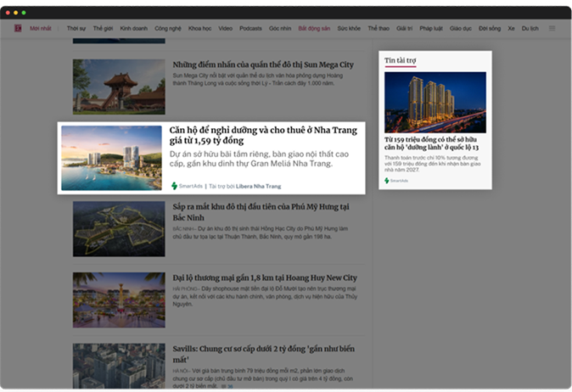Open the sponsored quốc lộ 13 apartment headline
The height and width of the screenshot is (392, 572).
(x=431, y=143)
